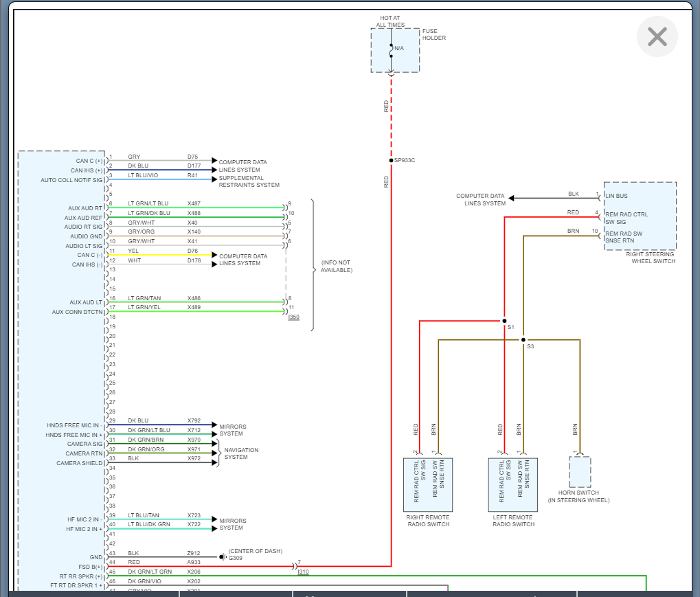The image size is (700, 597).
Task: Click the SP933C splice dot
Action: coord(391,160)
